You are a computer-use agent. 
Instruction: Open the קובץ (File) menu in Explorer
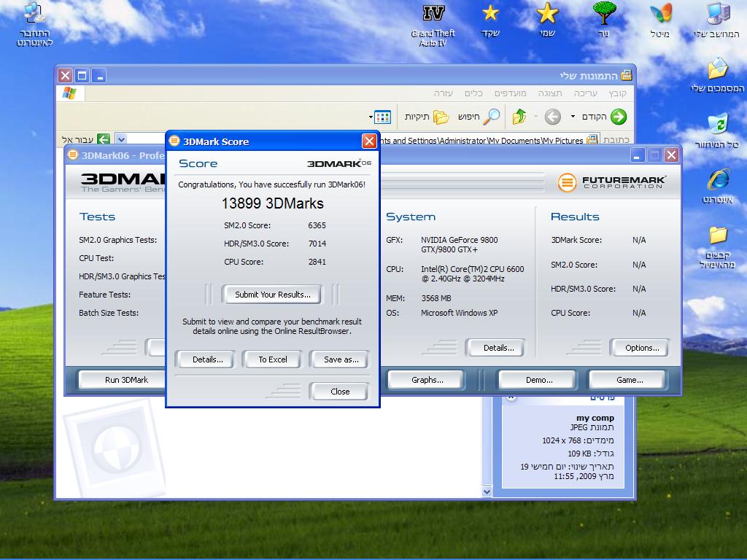617,93
